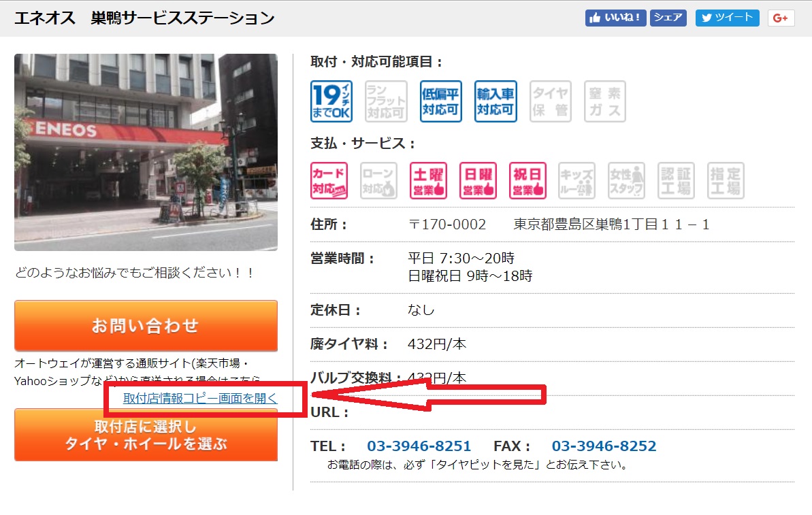Click the postal code 〒170-0002
812x515 pixels.
pos(447,224)
